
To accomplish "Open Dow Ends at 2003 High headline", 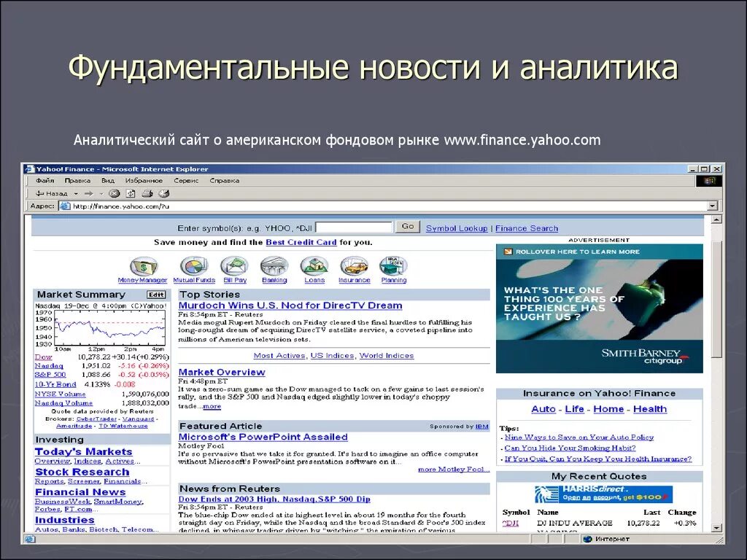I will tap(274, 499).
